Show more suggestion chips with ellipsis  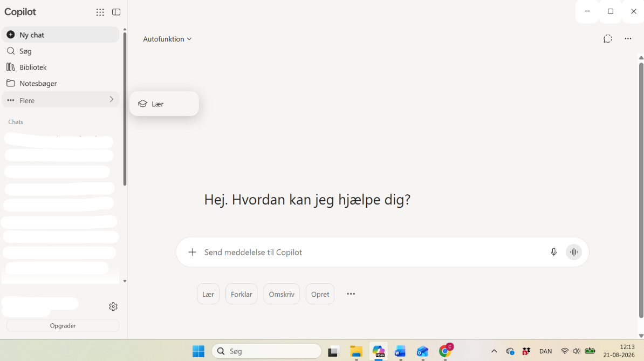351,294
